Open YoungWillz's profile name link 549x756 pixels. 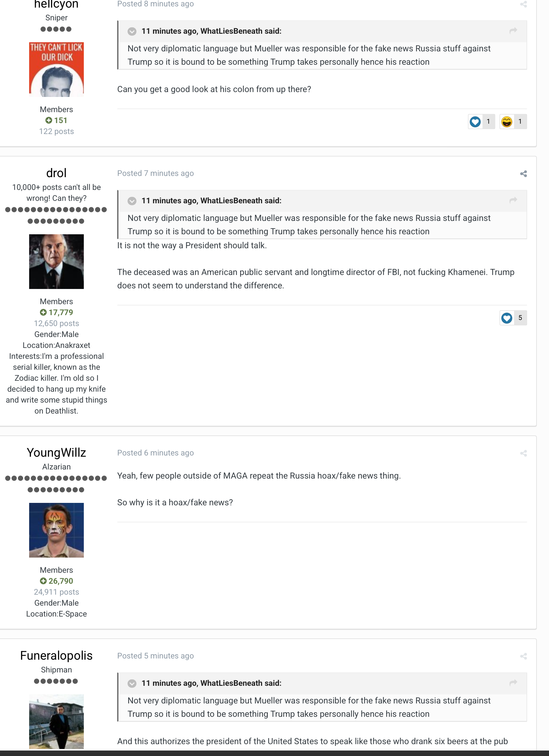coord(56,453)
